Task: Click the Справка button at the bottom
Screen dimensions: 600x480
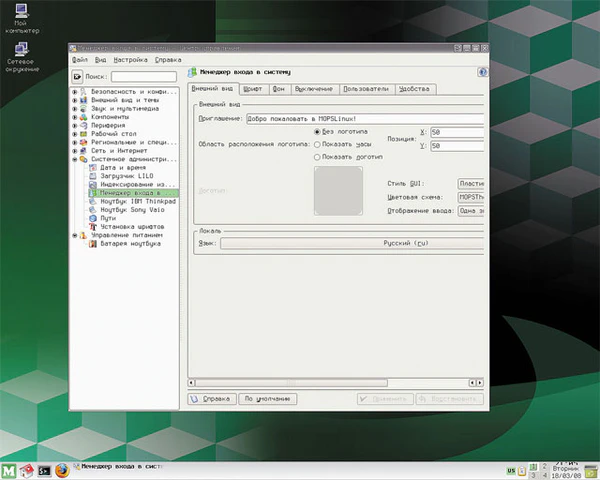Action: (211, 399)
